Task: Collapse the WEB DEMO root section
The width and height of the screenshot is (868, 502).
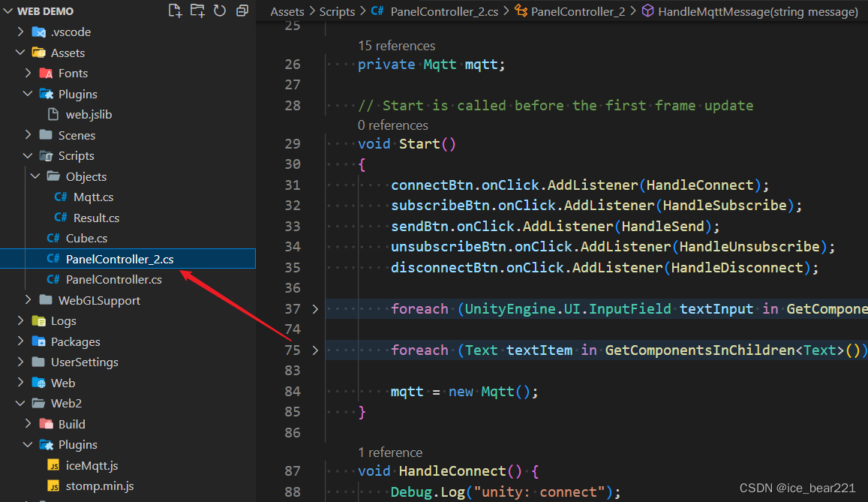Action: click(8, 11)
